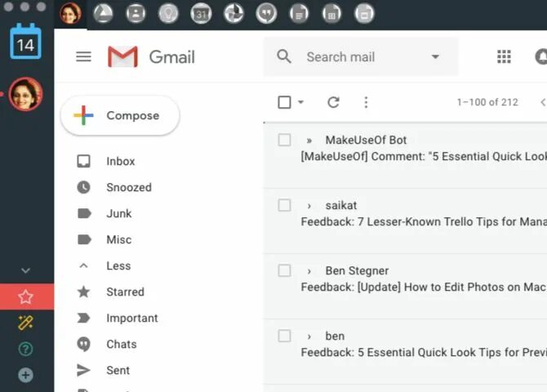
Task: Show search options dropdown arrow
Action: (435, 56)
